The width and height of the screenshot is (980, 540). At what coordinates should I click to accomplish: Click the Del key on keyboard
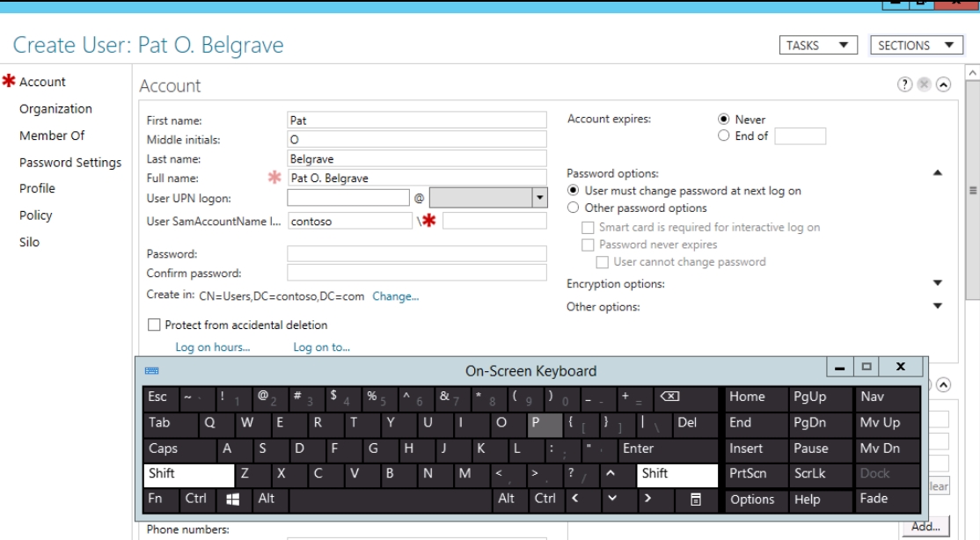(x=696, y=423)
